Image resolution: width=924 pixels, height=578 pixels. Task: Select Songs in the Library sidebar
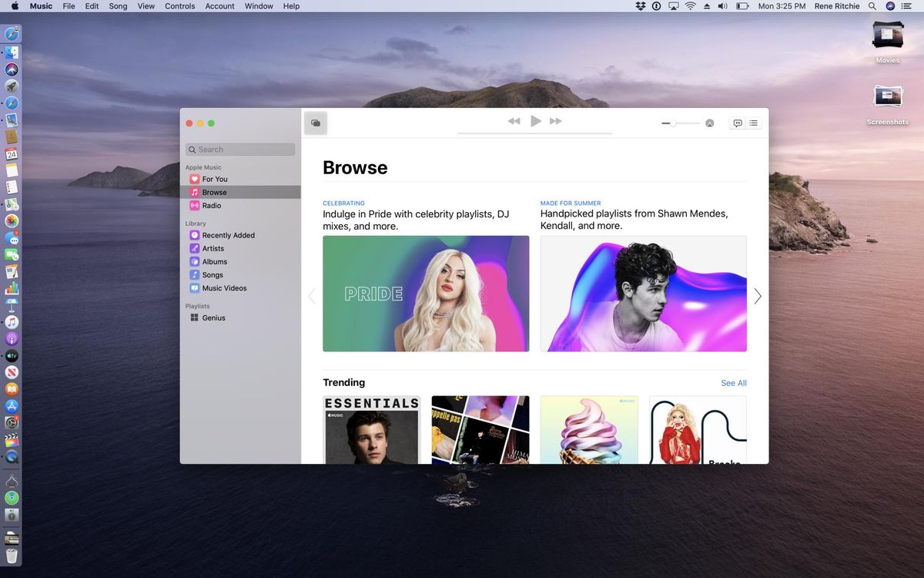tap(213, 274)
